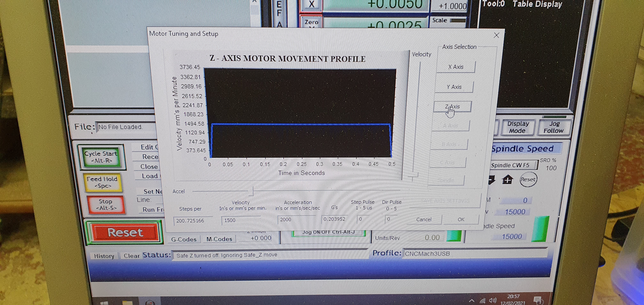Image resolution: width=644 pixels, height=305 pixels.
Task: Click the horizontal Accel slider handle
Action: click(251, 191)
